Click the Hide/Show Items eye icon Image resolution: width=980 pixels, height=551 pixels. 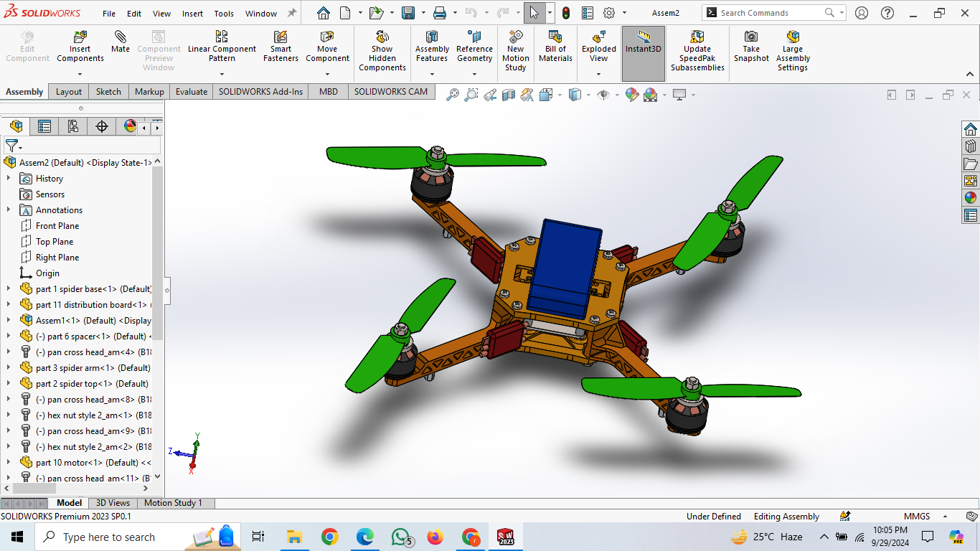point(603,95)
